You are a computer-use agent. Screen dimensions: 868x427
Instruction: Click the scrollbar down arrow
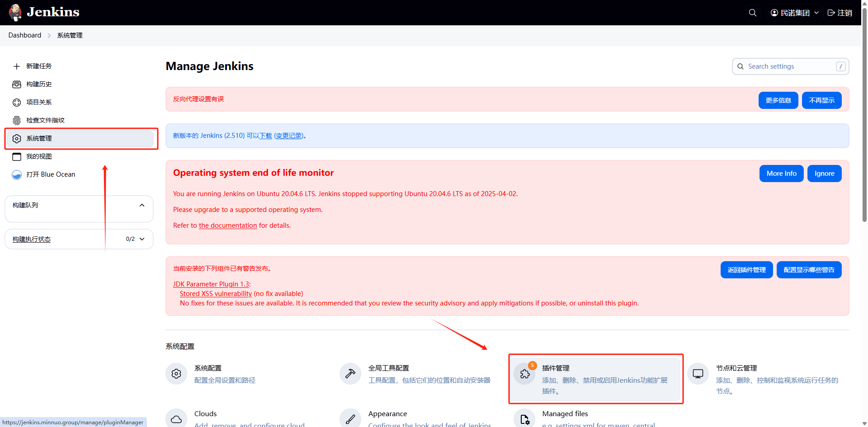click(x=864, y=423)
